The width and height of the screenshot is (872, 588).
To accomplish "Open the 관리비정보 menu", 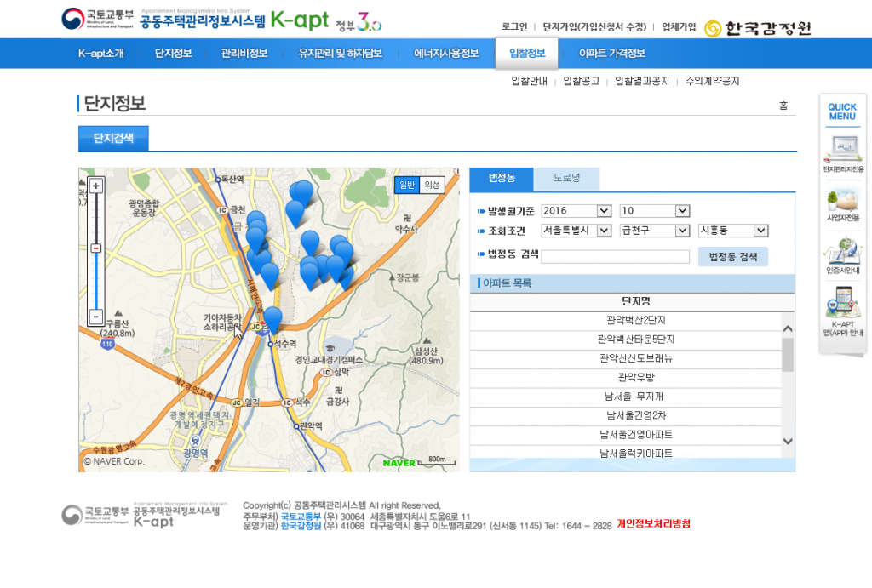I will 244,54.
